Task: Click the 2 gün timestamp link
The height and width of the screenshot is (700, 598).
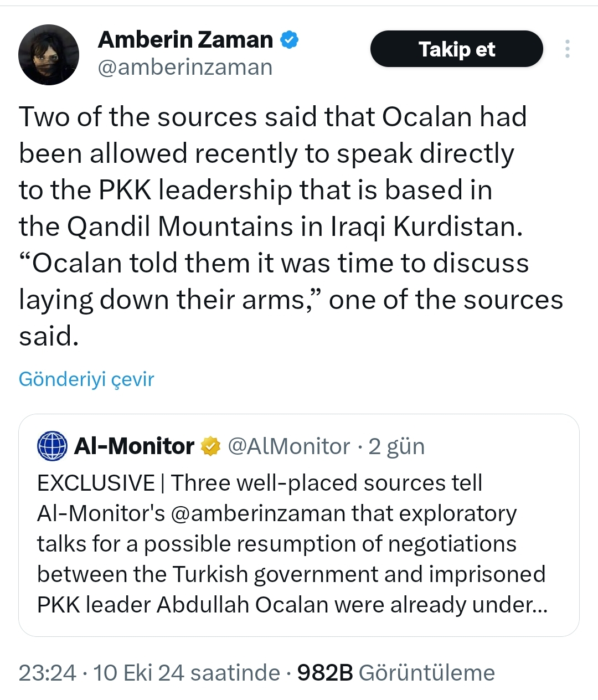Action: (396, 446)
